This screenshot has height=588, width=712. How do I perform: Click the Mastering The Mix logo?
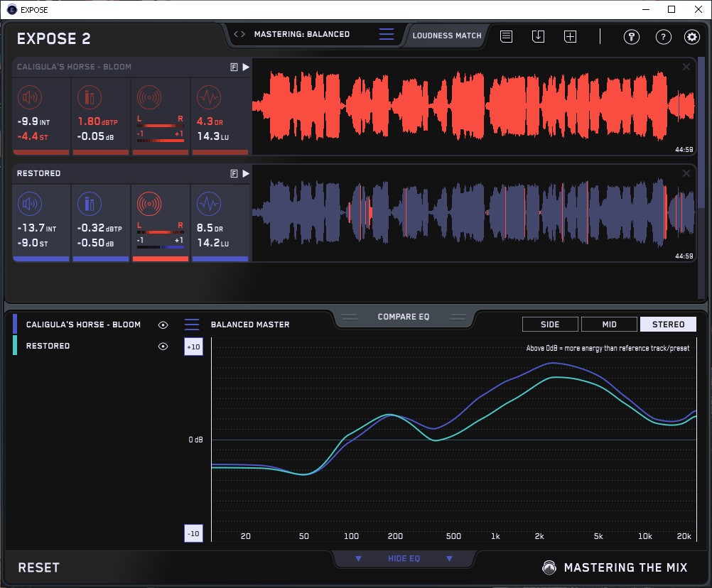[549, 567]
